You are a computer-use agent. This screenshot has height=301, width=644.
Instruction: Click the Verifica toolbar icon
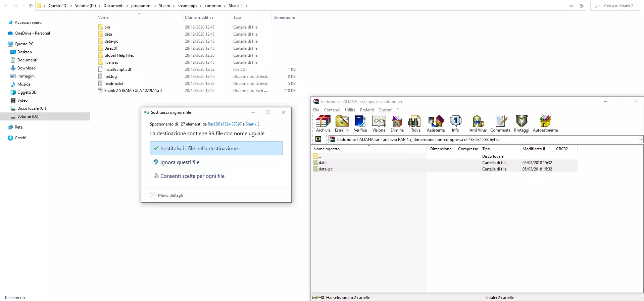tap(360, 123)
